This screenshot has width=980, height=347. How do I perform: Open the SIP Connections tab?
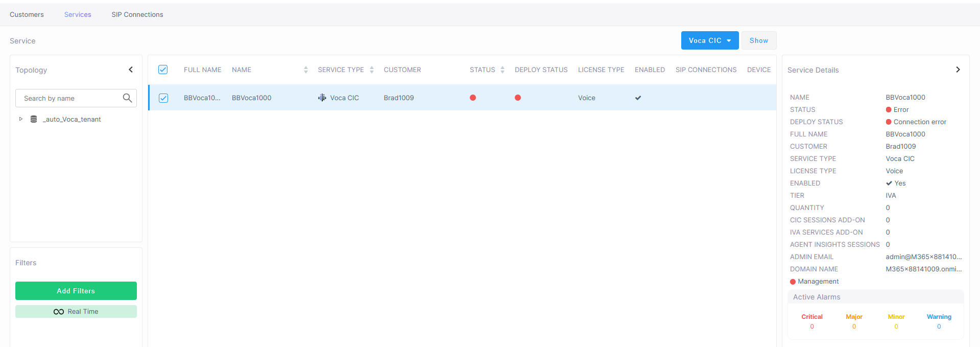[137, 14]
